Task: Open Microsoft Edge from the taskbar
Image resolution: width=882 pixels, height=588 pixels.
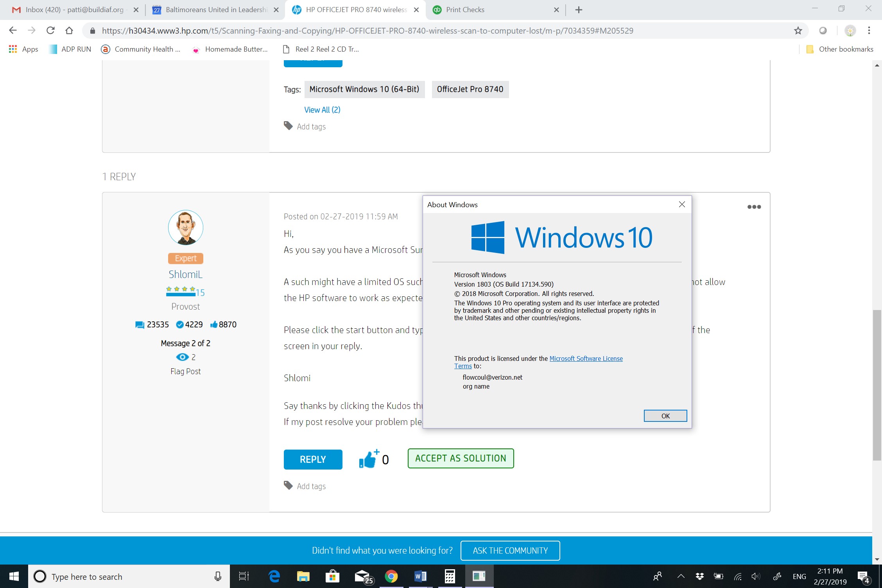Action: click(x=274, y=577)
